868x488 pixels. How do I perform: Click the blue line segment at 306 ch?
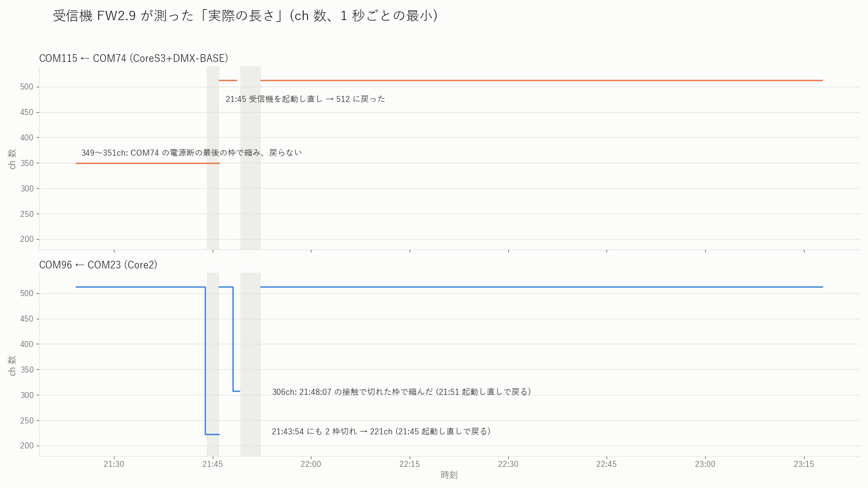[237, 391]
